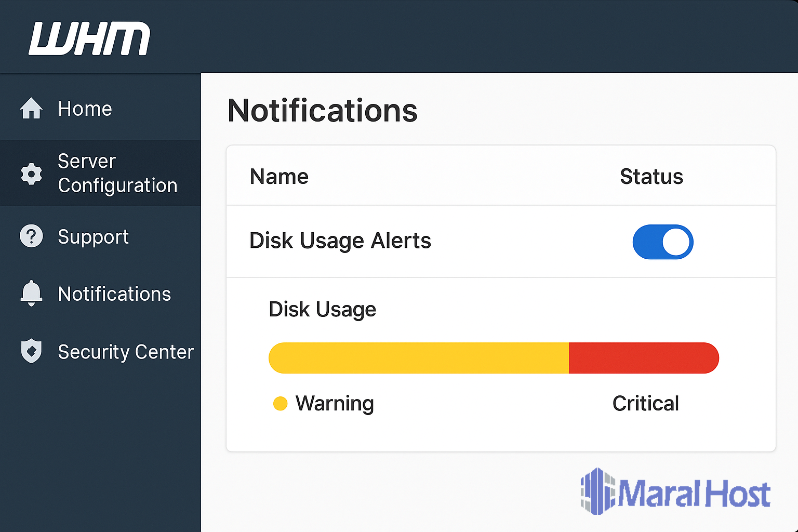Click the yellow warning segment of the bar
Viewport: 798px width, 532px height.
point(418,358)
